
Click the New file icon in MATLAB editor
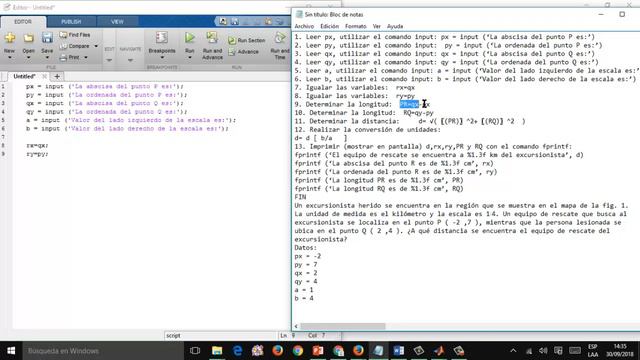click(9, 38)
